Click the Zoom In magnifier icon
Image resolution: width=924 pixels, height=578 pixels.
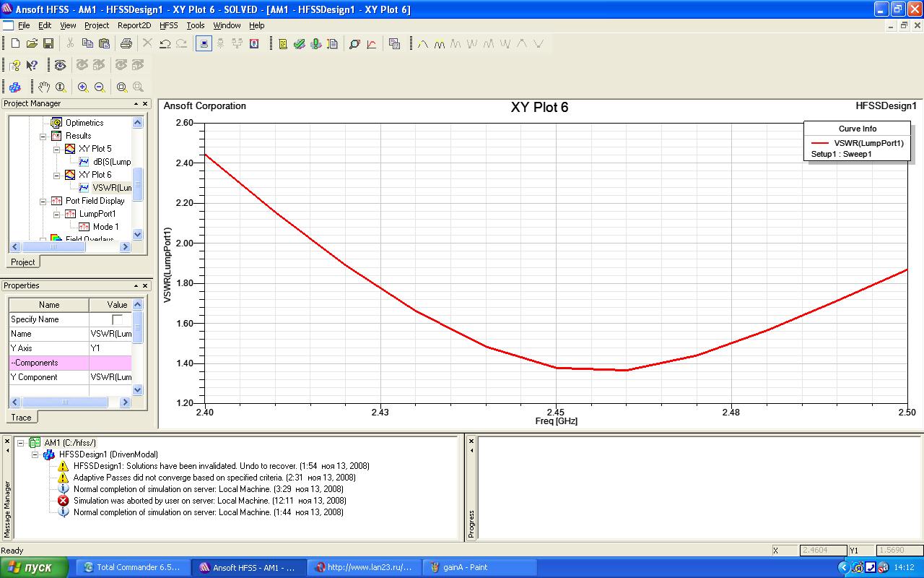tap(83, 87)
